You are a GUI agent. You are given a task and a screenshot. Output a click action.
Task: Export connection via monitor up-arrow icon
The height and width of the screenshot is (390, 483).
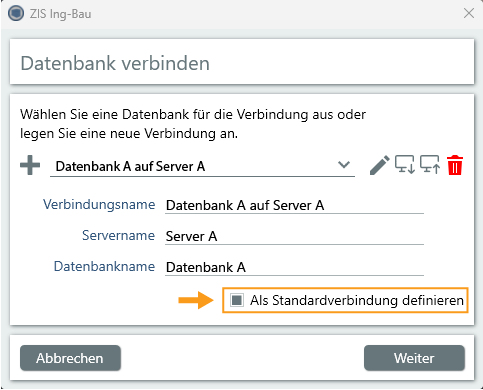pos(430,164)
